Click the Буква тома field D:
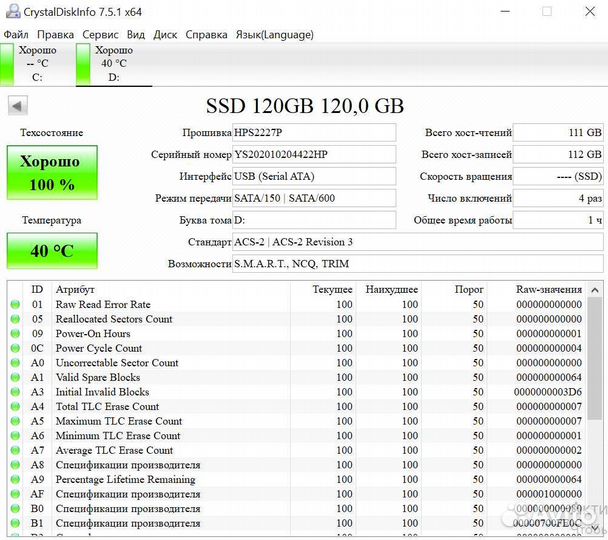This screenshot has width=608, height=540. coord(314,220)
